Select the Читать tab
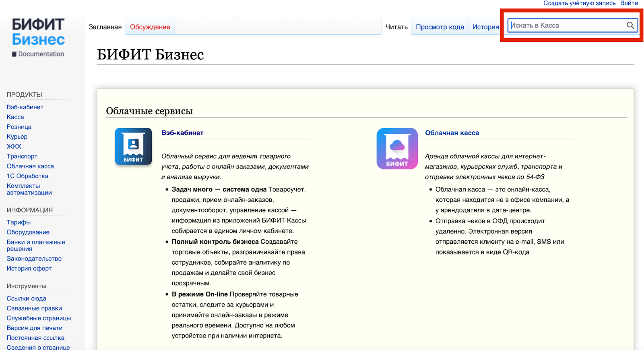Viewport: 644px width, 350px height. (396, 27)
